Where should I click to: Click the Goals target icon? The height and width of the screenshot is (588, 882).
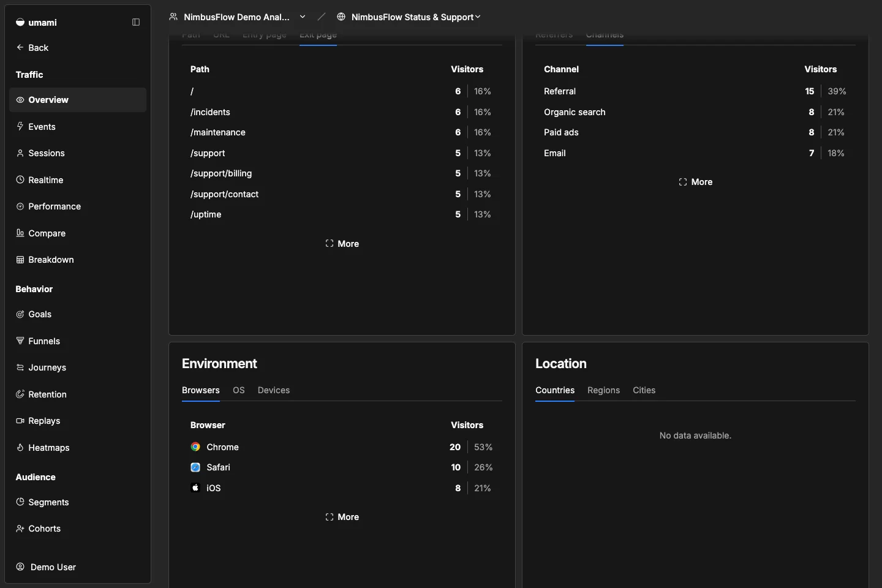tap(20, 314)
